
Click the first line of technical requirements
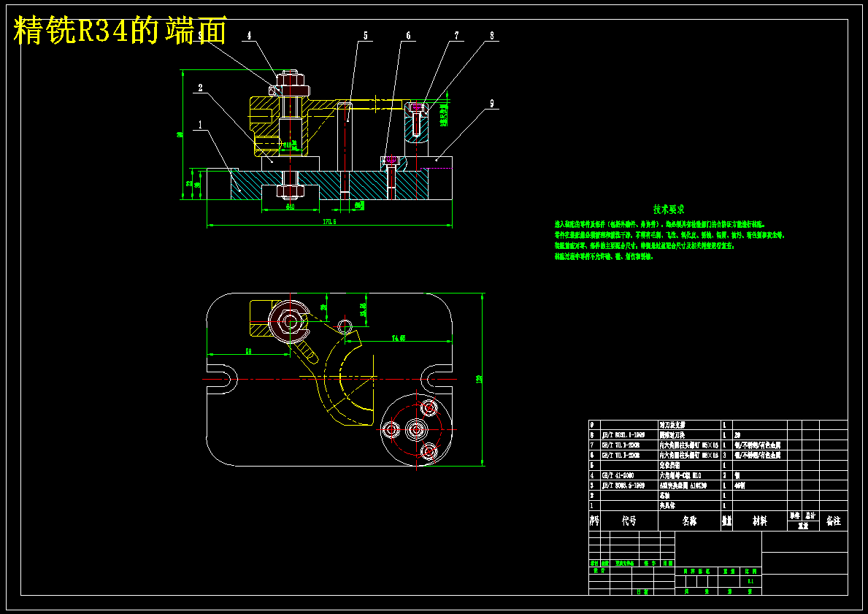[660, 225]
